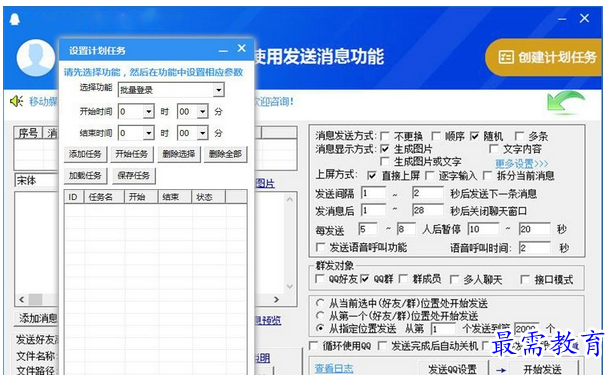Screen dimensions: 613x375
Task: Click the 发消息后 maximum field showing 28
Action: coord(428,210)
